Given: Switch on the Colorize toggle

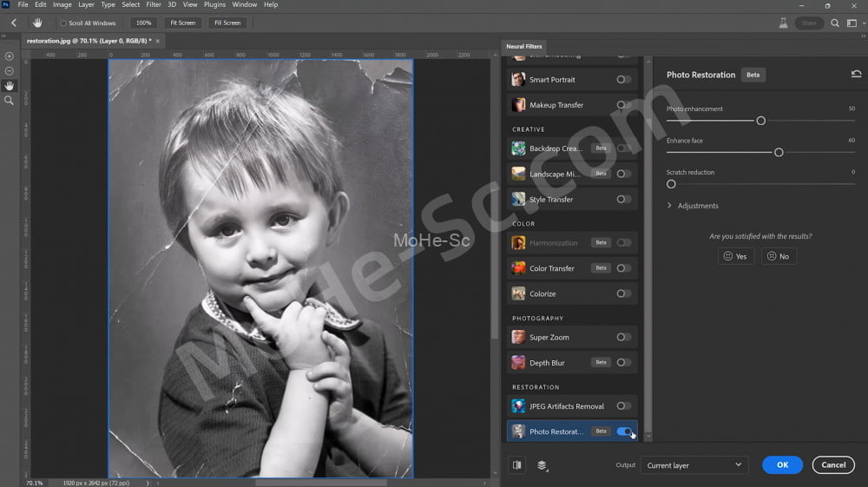Looking at the screenshot, I should 624,293.
